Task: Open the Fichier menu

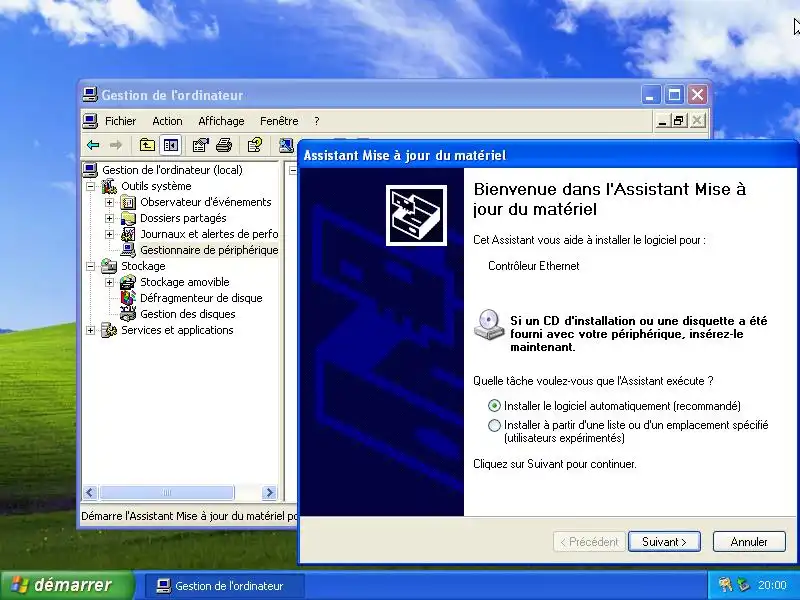Action: point(120,121)
